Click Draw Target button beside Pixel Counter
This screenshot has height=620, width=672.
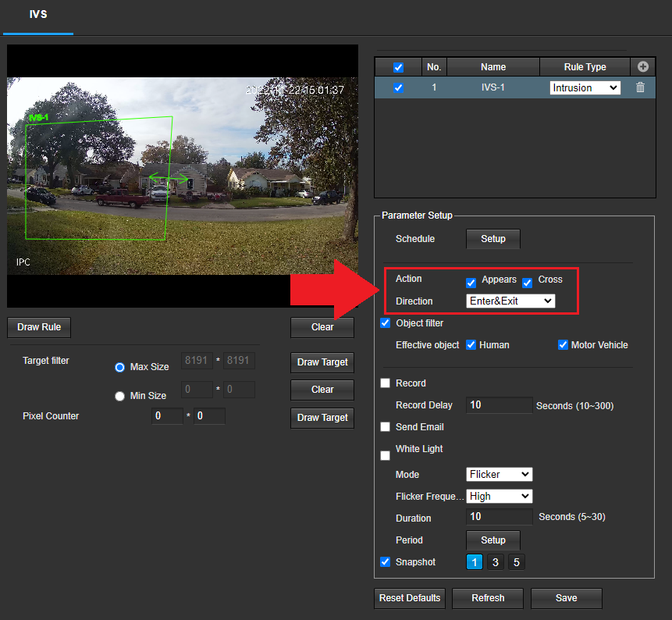point(322,418)
